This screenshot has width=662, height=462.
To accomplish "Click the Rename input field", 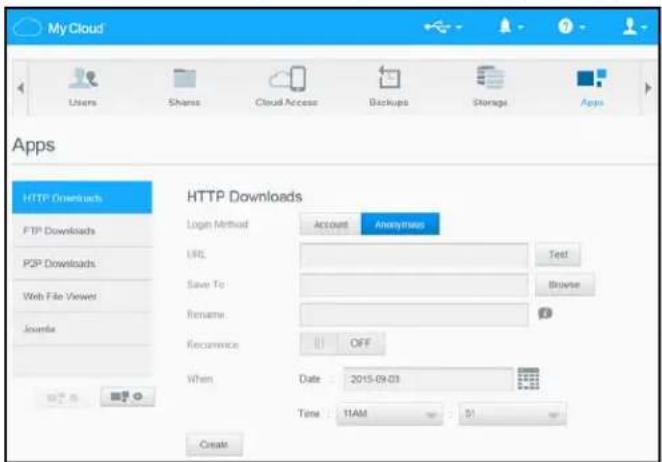I will [414, 315].
